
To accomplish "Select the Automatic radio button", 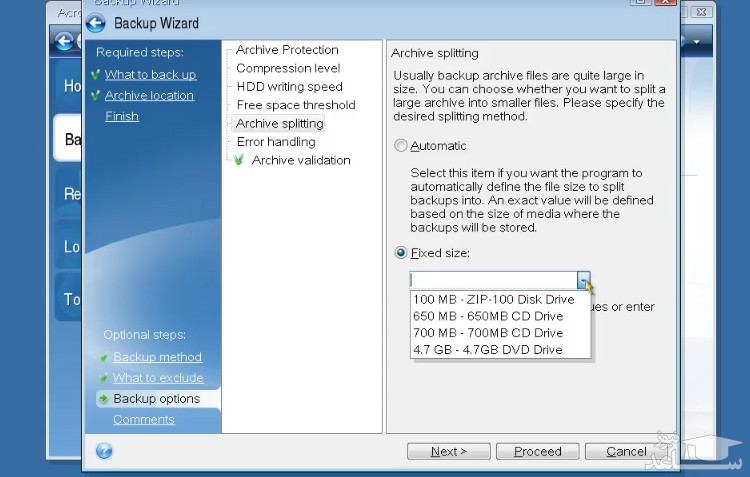I will point(401,146).
